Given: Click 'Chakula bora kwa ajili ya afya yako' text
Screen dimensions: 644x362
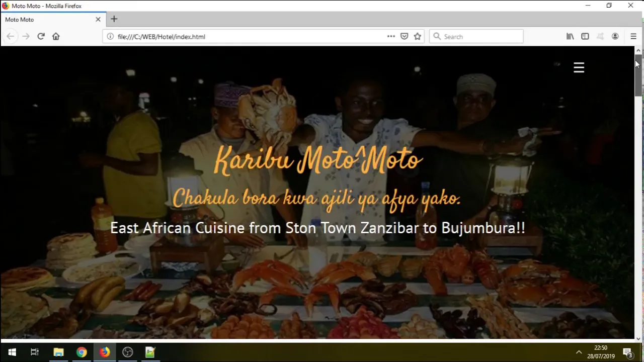Looking at the screenshot, I should [317, 198].
